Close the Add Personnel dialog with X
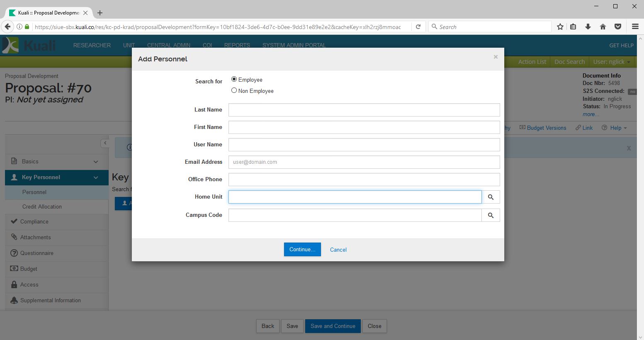The height and width of the screenshot is (340, 644). pyautogui.click(x=496, y=57)
